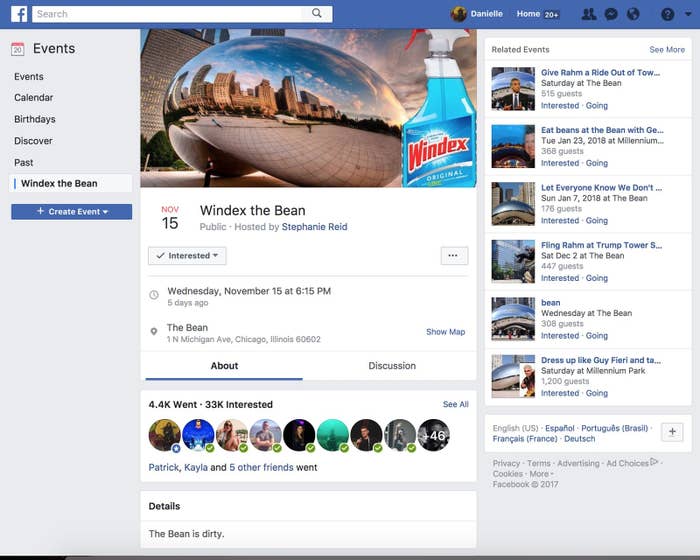Click the Facebook logo icon

19,14
